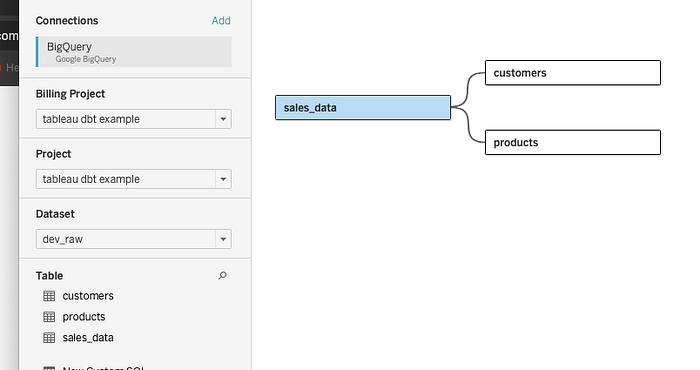Image resolution: width=700 pixels, height=370 pixels.
Task: Open the Project dropdown arrow
Action: coord(223,179)
